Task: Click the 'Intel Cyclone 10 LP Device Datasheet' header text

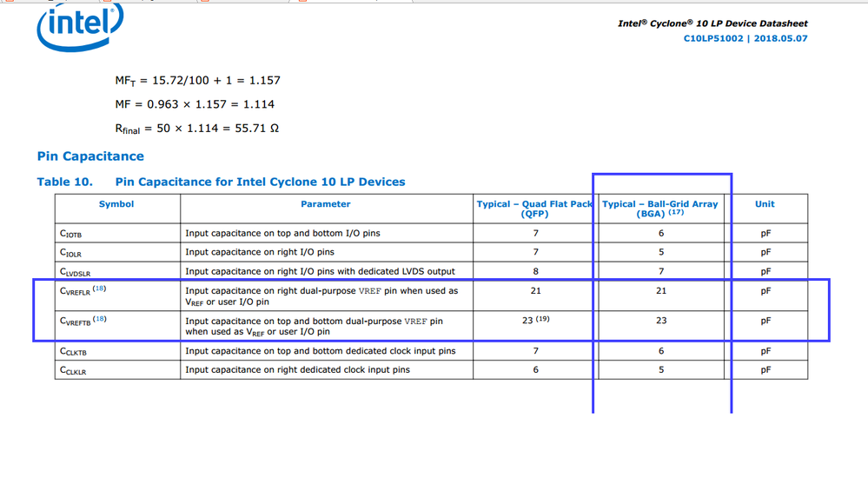Action: (x=712, y=23)
